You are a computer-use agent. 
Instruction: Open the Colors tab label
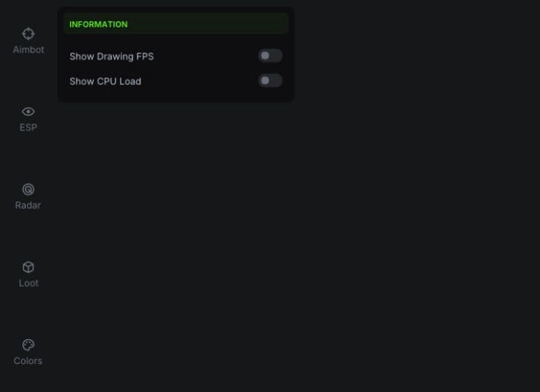click(28, 361)
